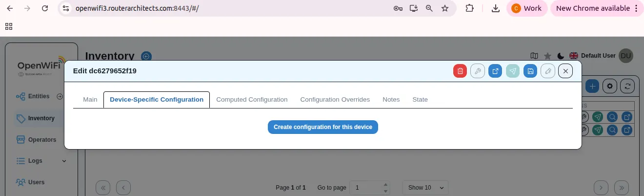Click the blue external-link icon in the dialog header

tap(495, 71)
